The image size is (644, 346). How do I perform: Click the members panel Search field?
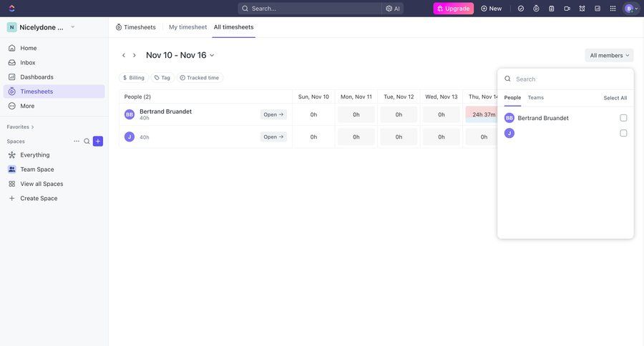565,79
